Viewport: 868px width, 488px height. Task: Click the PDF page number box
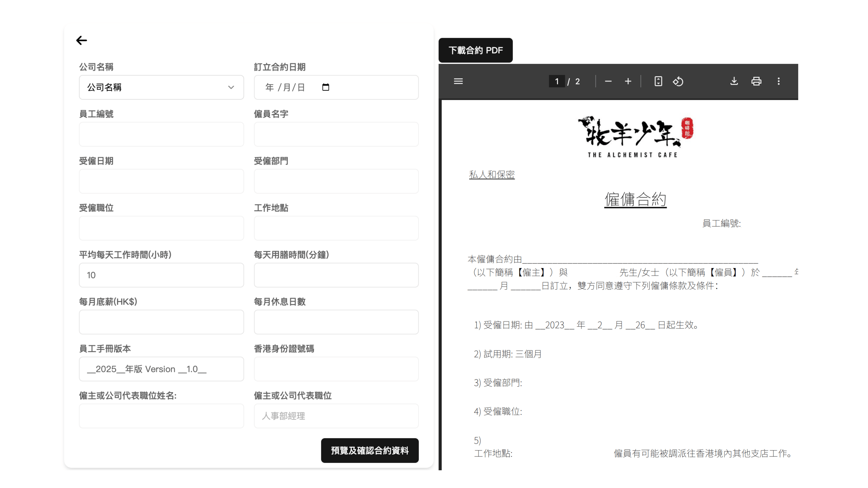pyautogui.click(x=557, y=81)
